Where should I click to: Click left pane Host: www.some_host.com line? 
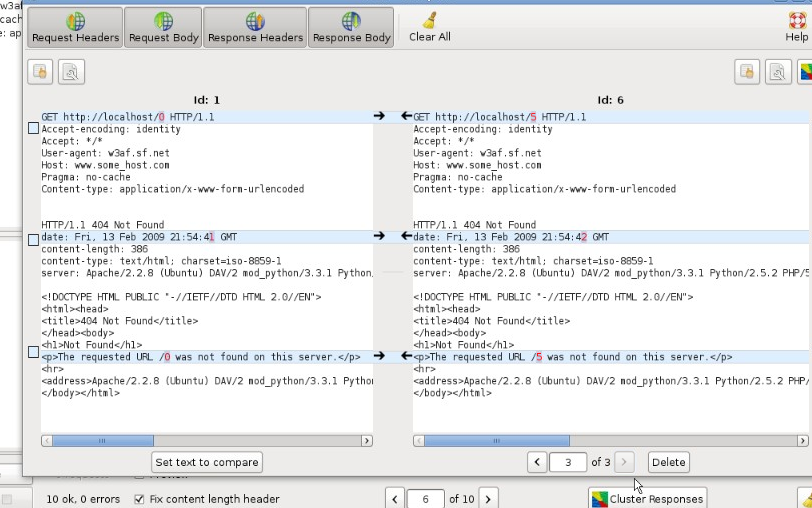[x=105, y=165]
